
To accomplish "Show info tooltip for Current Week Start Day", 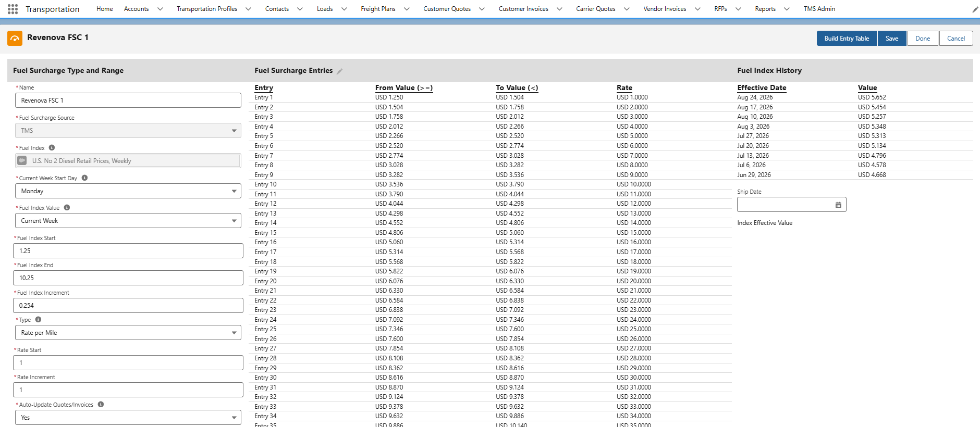I will point(84,178).
